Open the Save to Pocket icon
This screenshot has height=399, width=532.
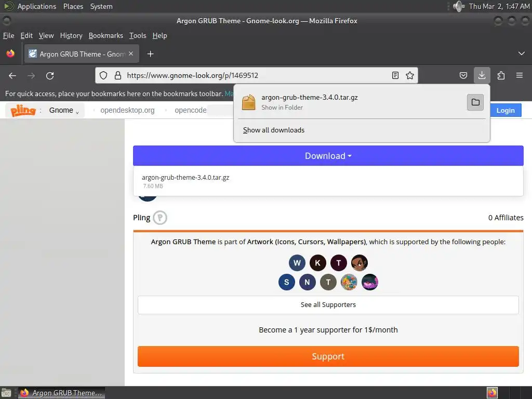pos(463,75)
